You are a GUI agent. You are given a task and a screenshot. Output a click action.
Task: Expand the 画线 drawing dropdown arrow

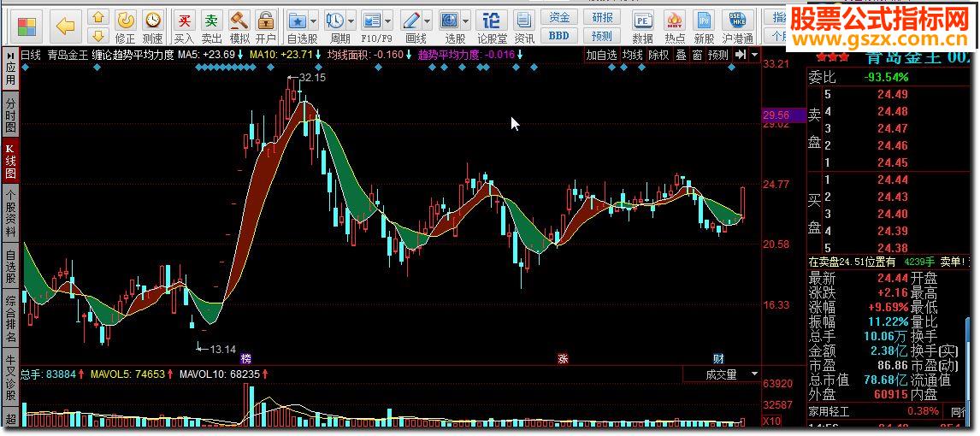(426, 21)
